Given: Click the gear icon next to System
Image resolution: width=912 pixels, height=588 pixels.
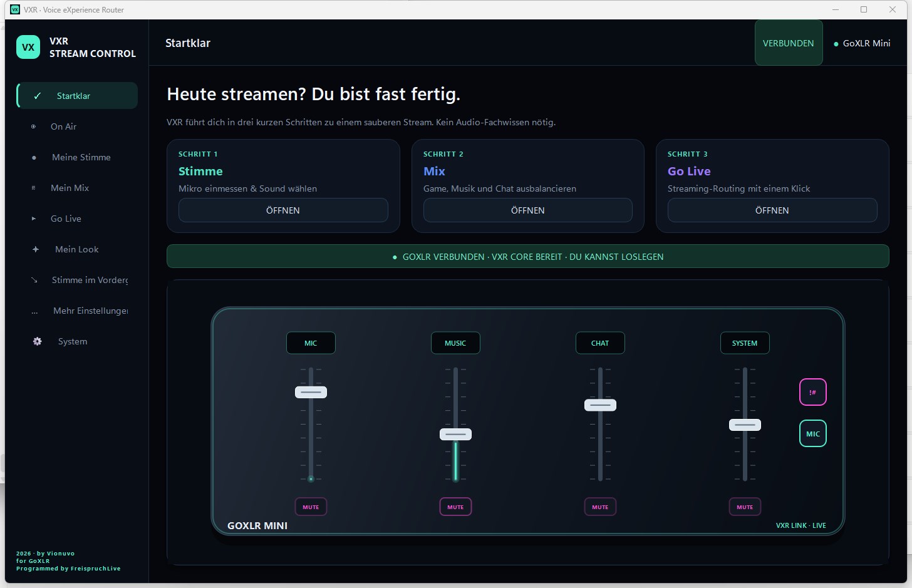Looking at the screenshot, I should (38, 341).
